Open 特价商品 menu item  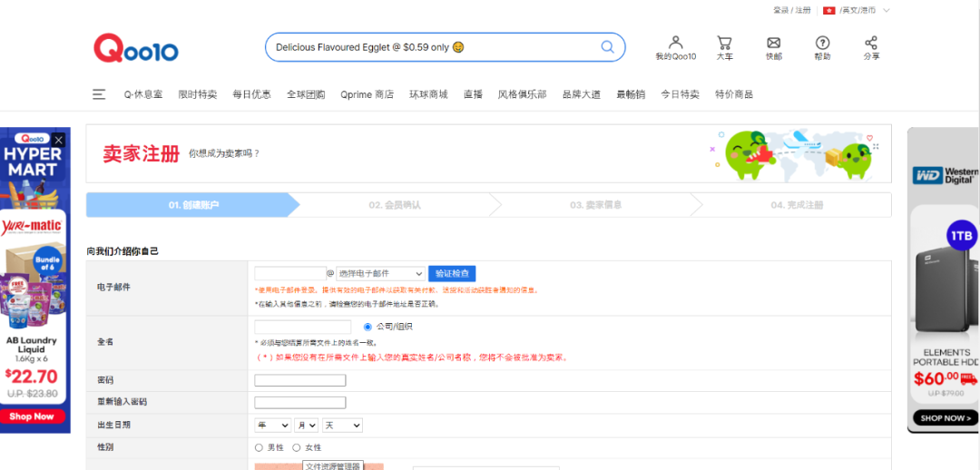(734, 94)
